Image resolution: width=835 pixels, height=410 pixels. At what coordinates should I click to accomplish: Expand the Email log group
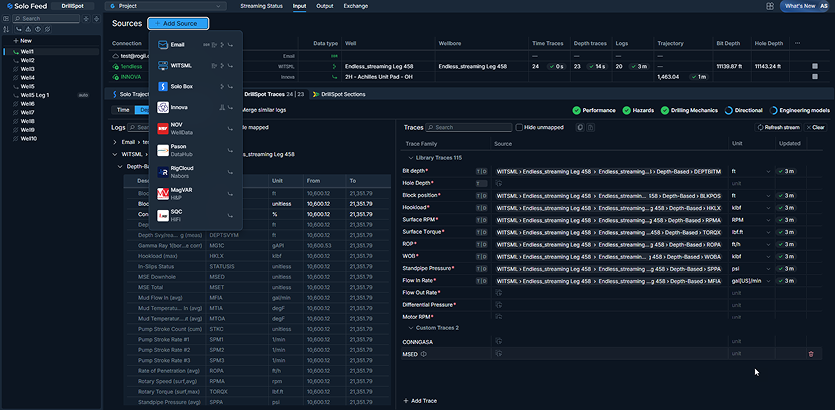click(115, 142)
